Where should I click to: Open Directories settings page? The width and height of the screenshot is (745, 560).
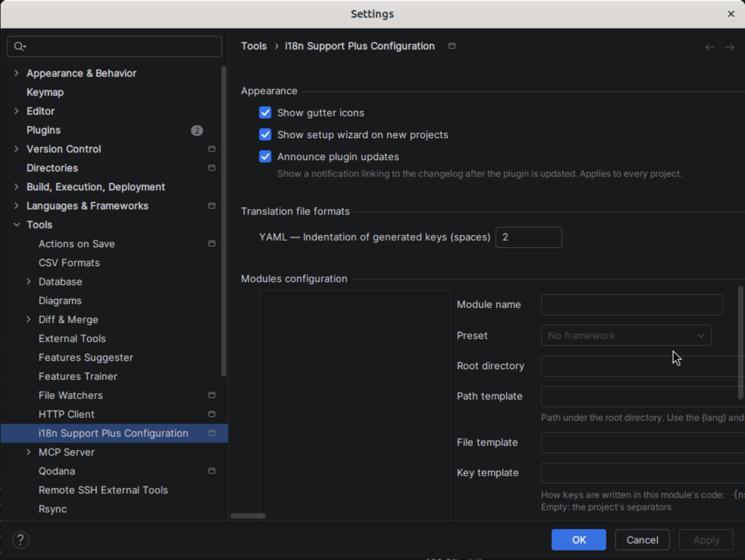click(52, 168)
